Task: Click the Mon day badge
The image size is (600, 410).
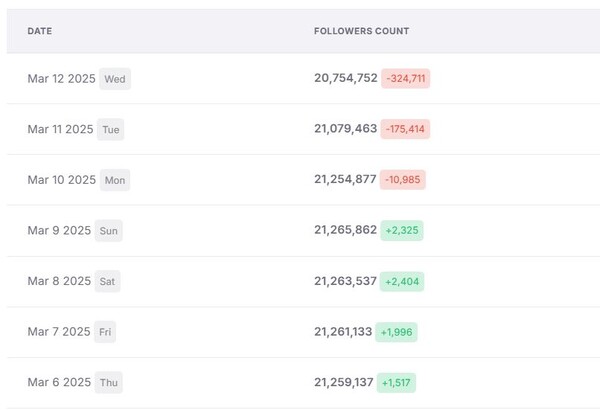Action: [x=115, y=181]
